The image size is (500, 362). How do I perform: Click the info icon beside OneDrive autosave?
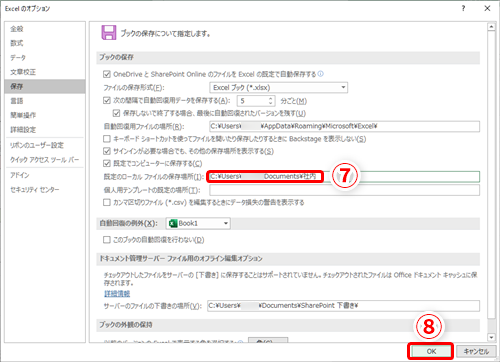tap(320, 74)
